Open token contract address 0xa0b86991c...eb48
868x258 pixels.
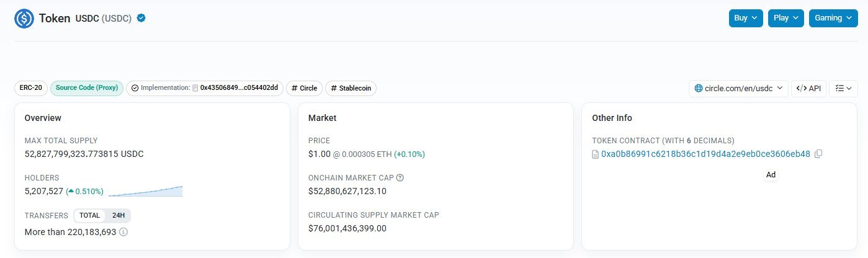point(705,154)
